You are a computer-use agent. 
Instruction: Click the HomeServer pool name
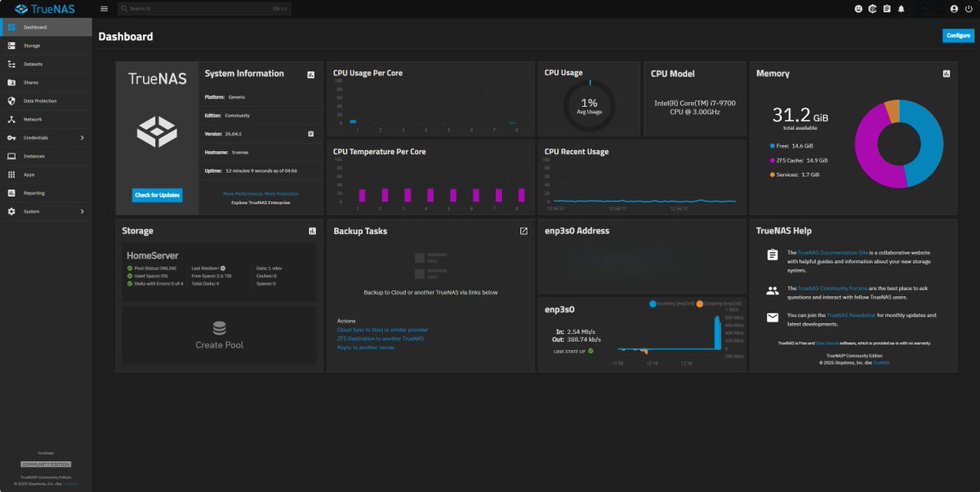click(153, 255)
